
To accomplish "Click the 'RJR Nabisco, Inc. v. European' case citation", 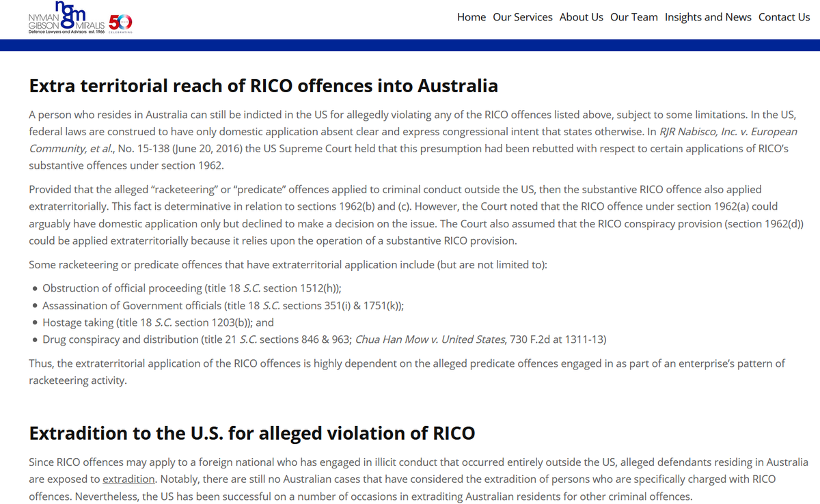I will (x=413, y=139).
